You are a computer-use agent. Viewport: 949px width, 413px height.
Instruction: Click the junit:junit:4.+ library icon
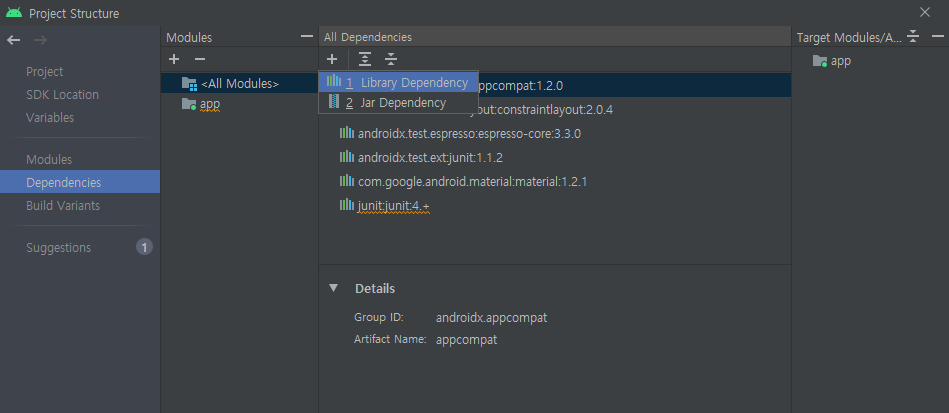tap(347, 205)
